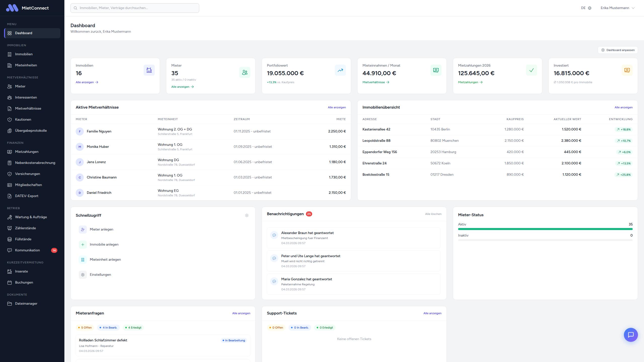Viewport: 644px width, 362px height.
Task: Click the Dashboard anpassen button
Action: (x=618, y=50)
